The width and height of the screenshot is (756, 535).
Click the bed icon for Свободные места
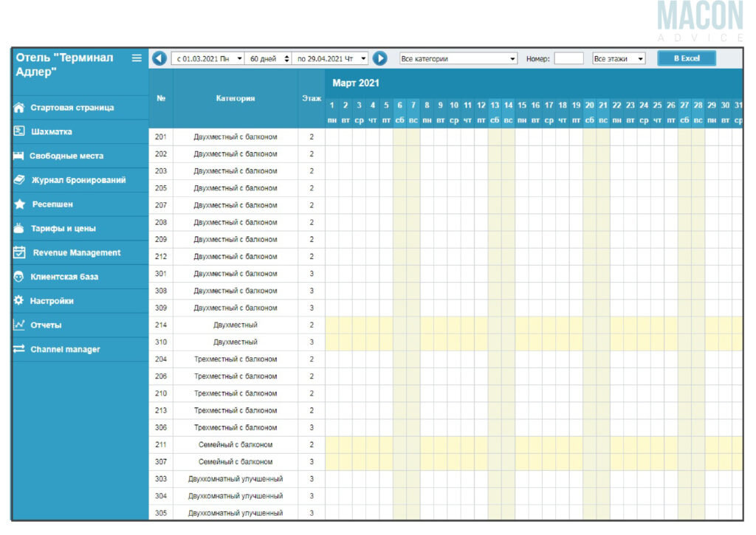[x=18, y=156]
